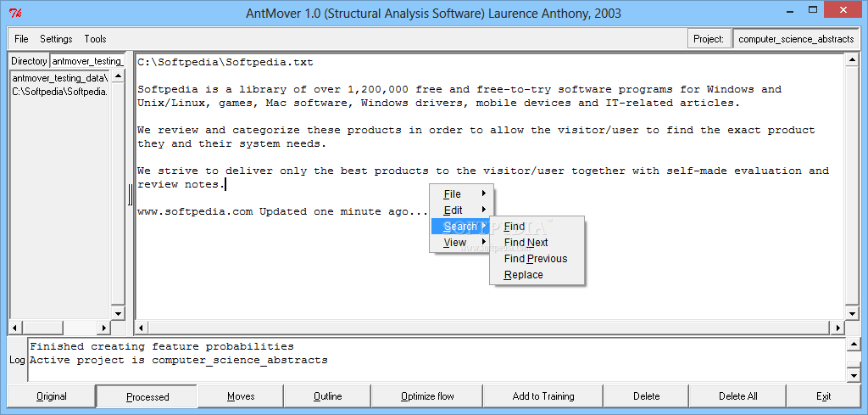Click text editor right scroll arrow
Screen dimensions: 868x415
(x=837, y=328)
